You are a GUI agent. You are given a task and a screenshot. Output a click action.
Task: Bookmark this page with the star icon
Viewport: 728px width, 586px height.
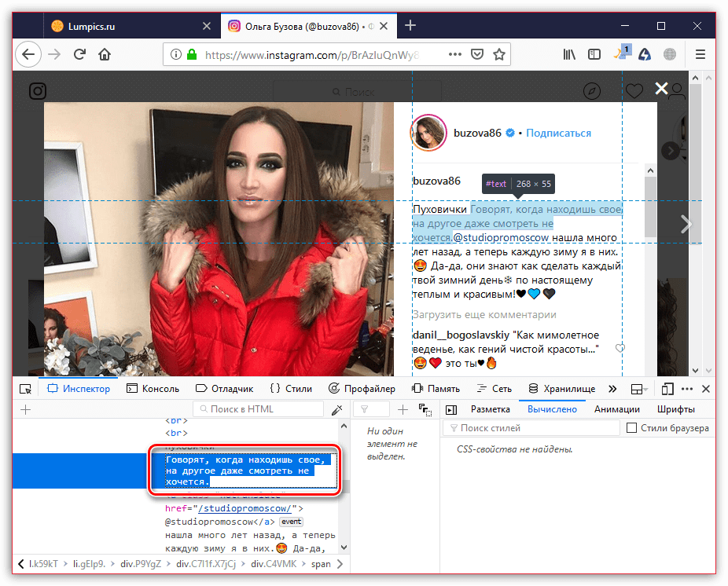click(498, 55)
